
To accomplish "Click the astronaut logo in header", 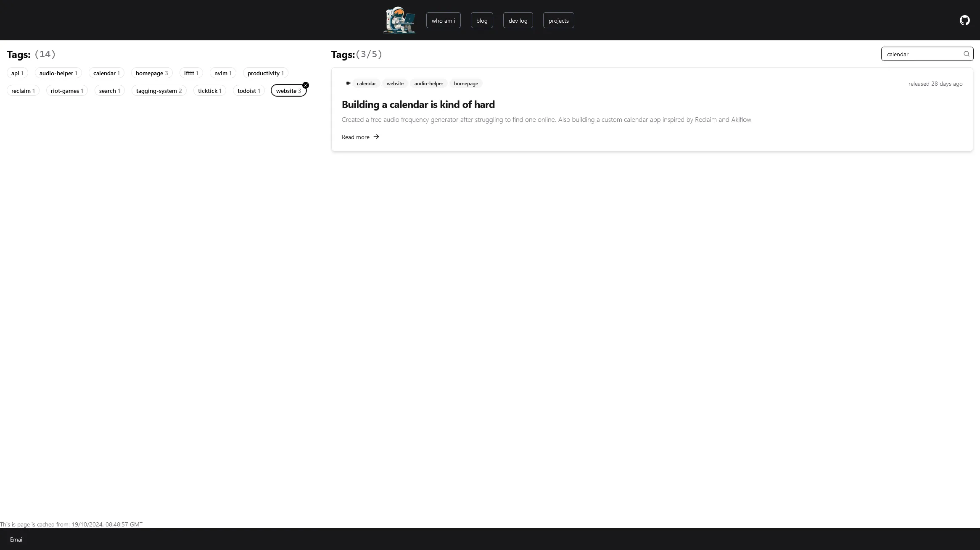I will click(399, 20).
